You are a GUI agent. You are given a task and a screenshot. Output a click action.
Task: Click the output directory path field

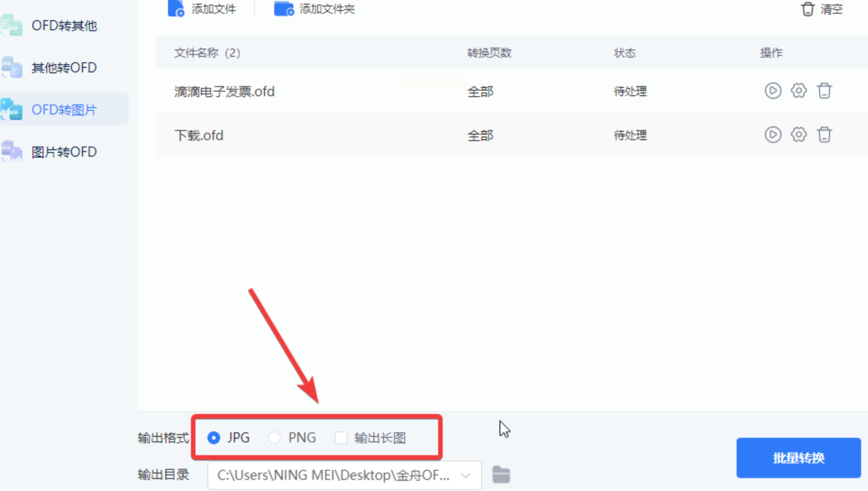[x=344, y=475]
